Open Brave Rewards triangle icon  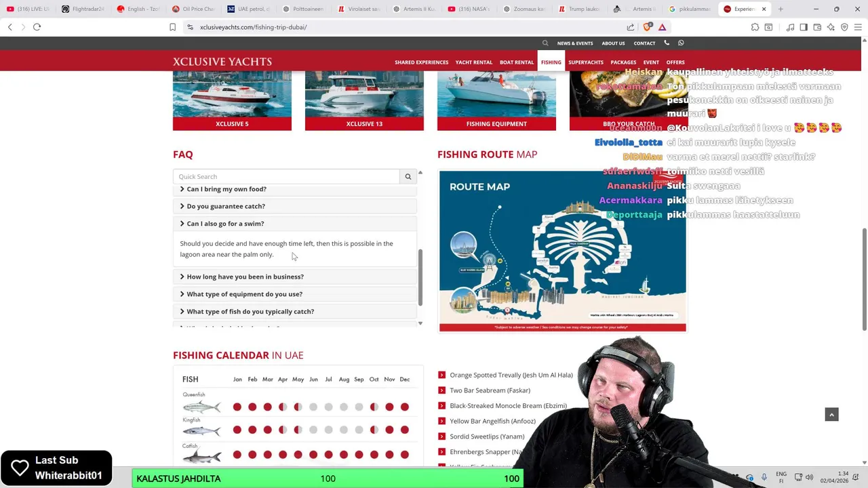(x=662, y=27)
